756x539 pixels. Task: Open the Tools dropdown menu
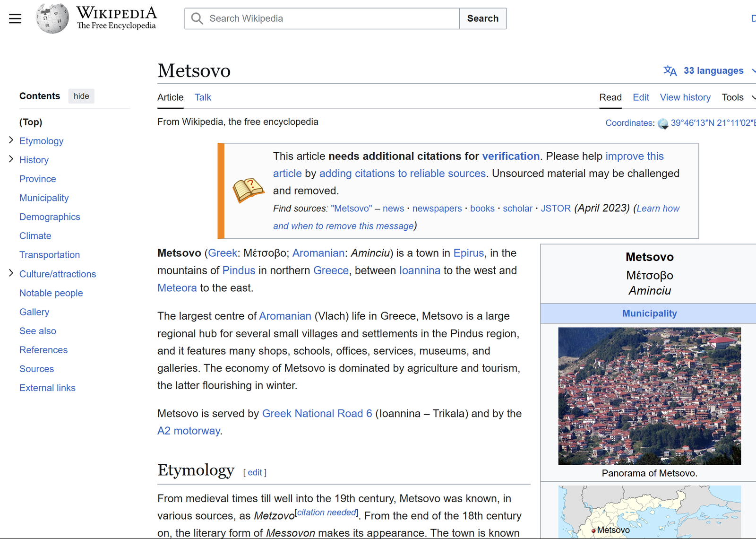(x=737, y=97)
